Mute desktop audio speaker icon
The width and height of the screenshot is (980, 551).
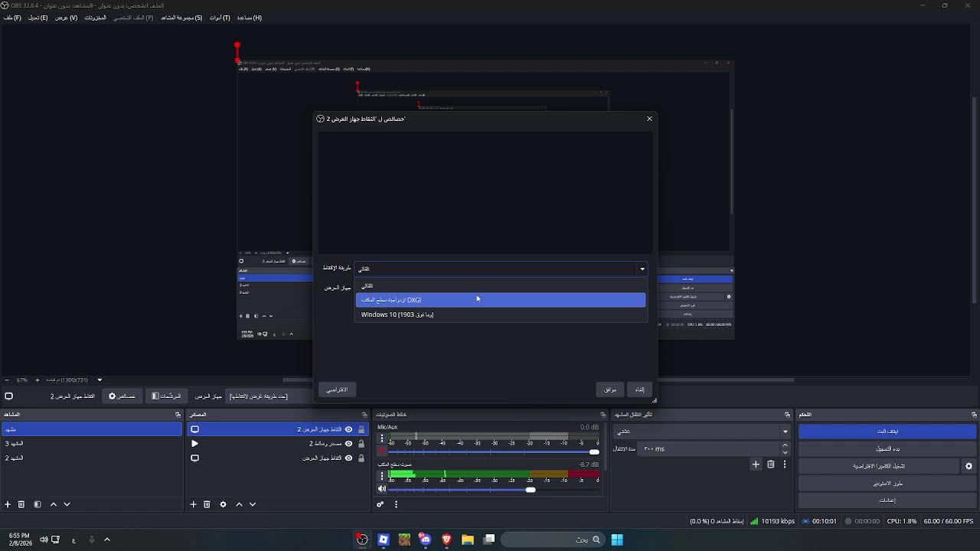pos(382,489)
